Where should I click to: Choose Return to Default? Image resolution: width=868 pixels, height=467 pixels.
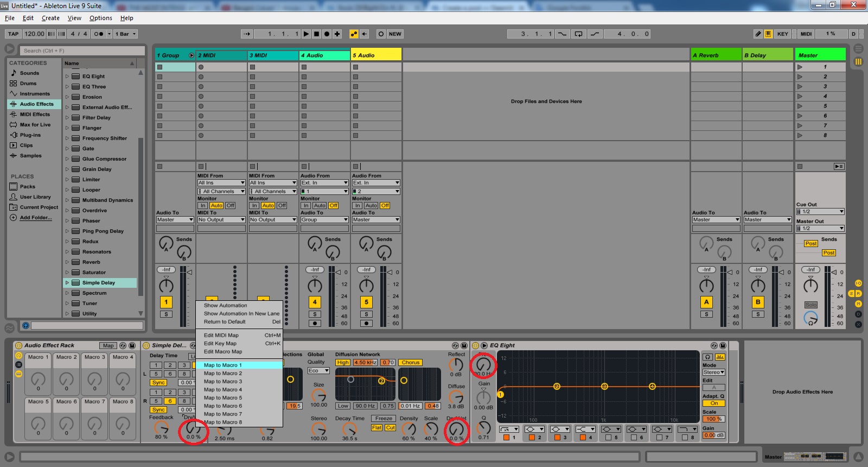click(x=239, y=322)
